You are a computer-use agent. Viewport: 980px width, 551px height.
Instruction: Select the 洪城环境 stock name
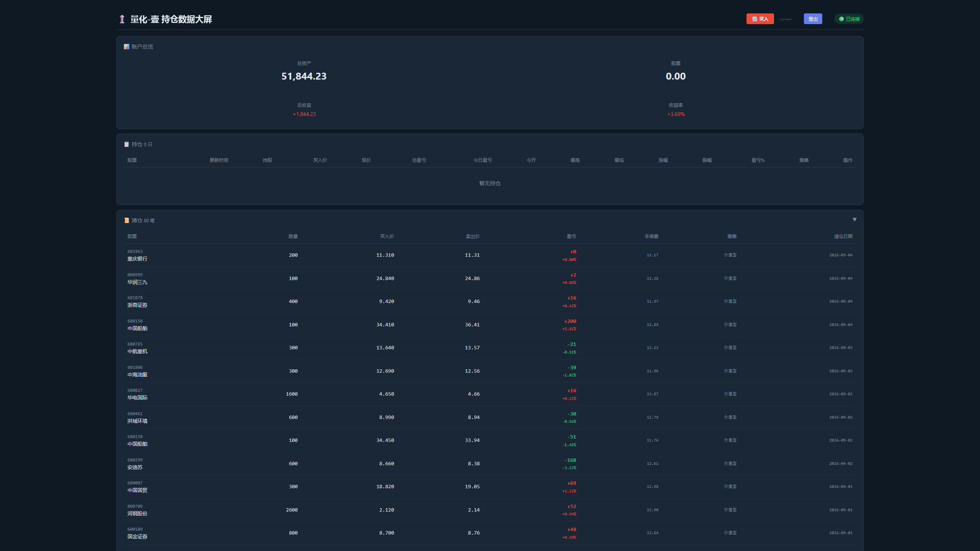click(x=137, y=421)
